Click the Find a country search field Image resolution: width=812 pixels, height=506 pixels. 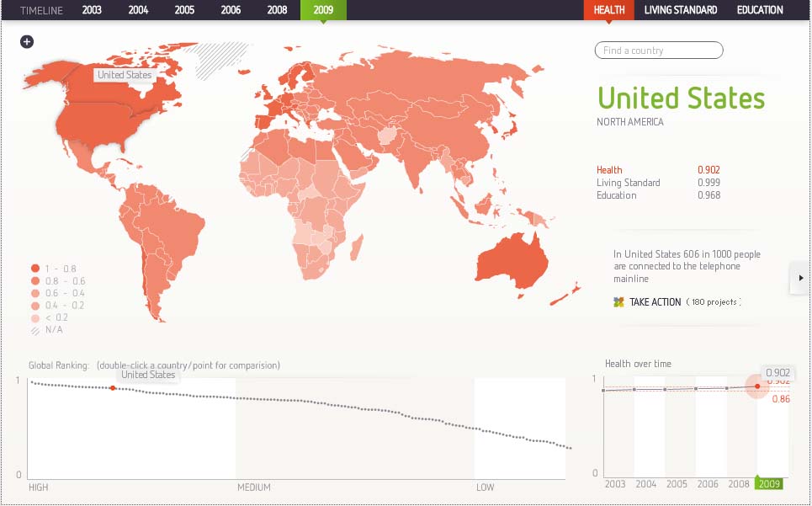[659, 51]
